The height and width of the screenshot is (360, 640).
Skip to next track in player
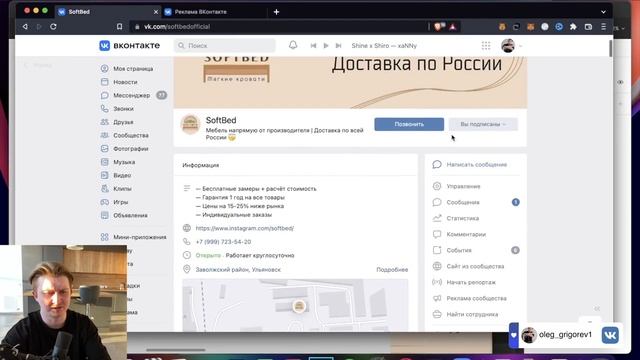click(x=338, y=46)
